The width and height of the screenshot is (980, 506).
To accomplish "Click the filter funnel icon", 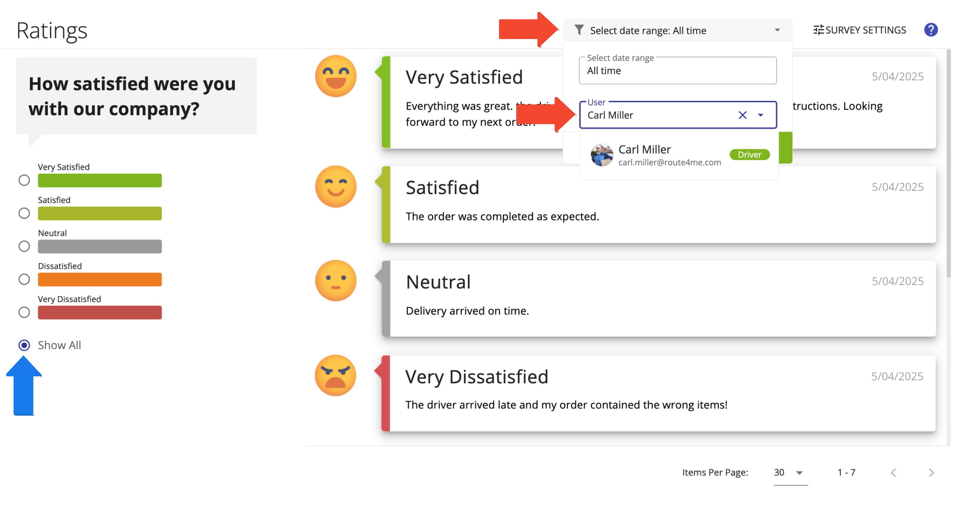I will [579, 30].
